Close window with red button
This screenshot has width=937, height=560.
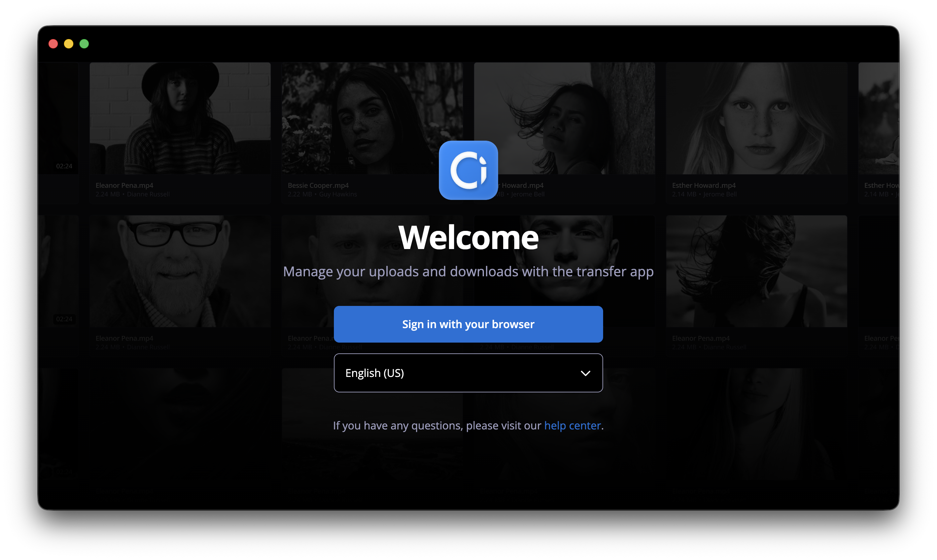coord(53,44)
